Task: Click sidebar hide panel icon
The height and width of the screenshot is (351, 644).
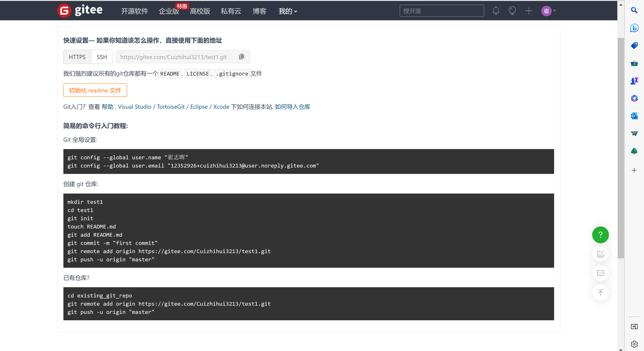Action: [634, 326]
